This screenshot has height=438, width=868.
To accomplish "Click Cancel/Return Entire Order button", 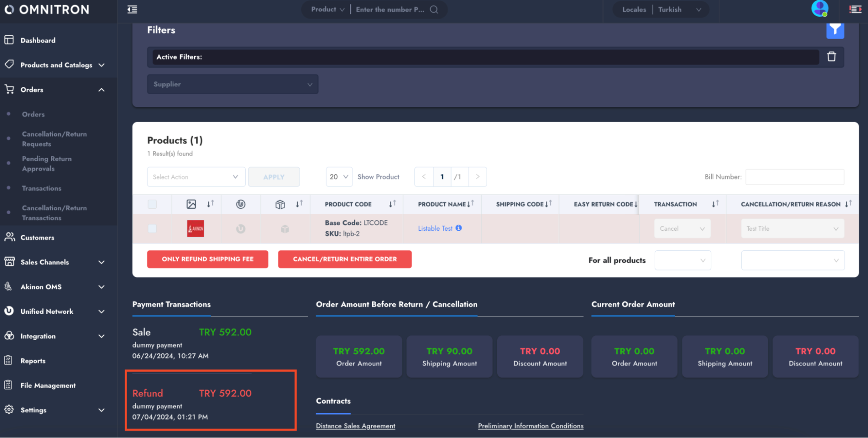I will 345,259.
